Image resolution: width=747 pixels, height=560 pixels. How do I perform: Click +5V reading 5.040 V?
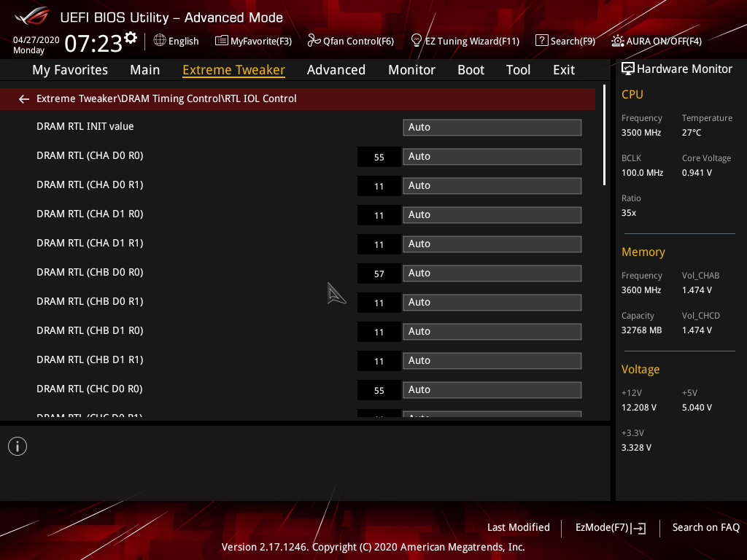coord(697,407)
